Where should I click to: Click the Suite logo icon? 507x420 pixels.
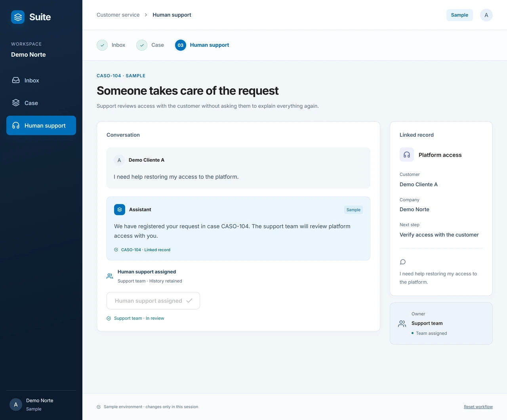tap(18, 17)
